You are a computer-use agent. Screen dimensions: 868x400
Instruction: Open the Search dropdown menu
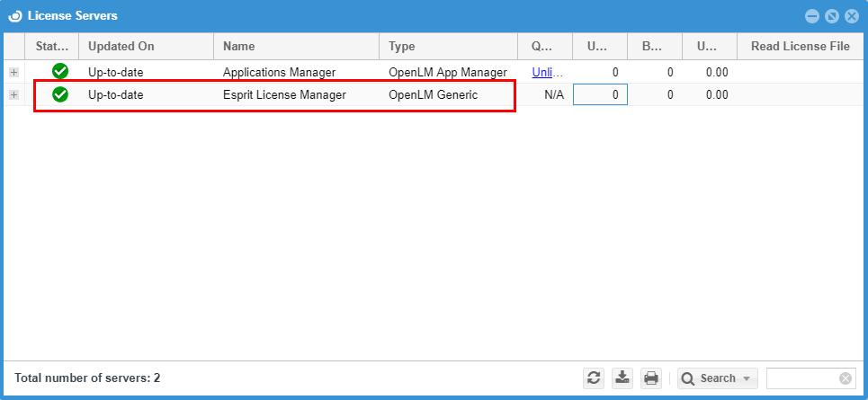tap(718, 378)
